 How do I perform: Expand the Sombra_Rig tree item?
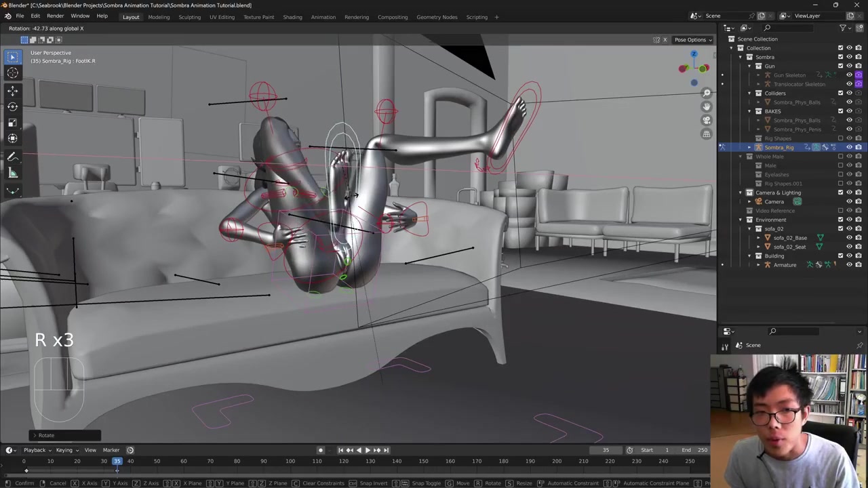pyautogui.click(x=749, y=147)
